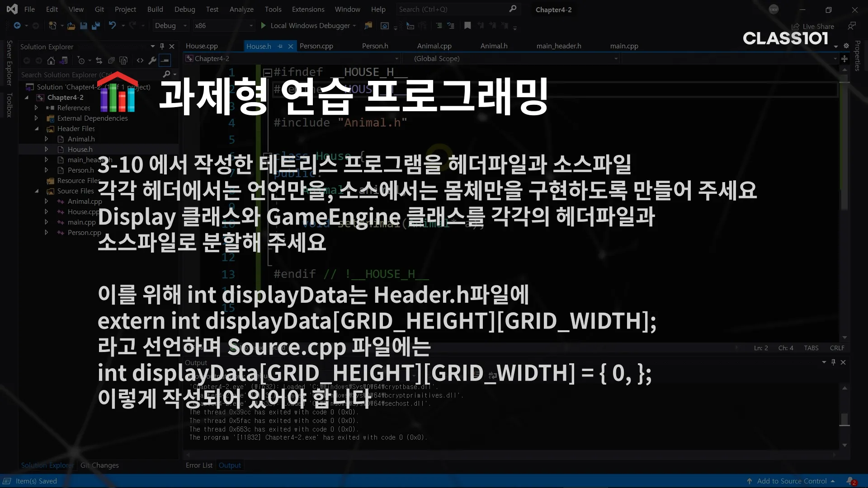Click Add to Source Control
Image resolution: width=868 pixels, height=488 pixels.
(791, 481)
